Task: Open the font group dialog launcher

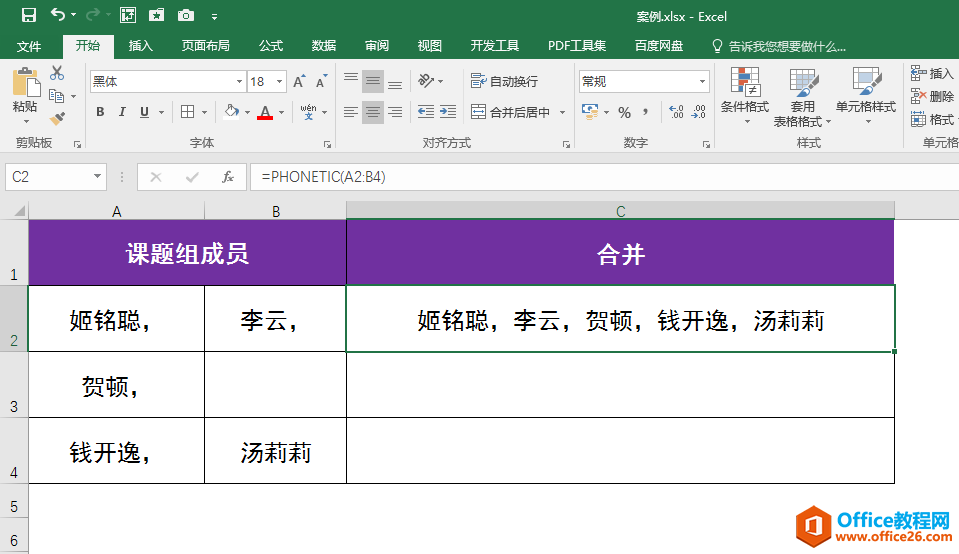Action: (x=327, y=144)
